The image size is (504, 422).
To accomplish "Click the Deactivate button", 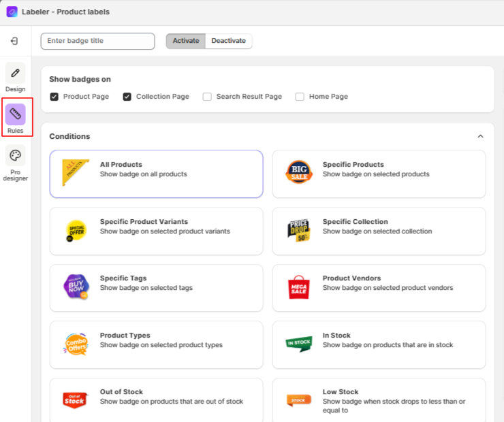I will pos(229,41).
